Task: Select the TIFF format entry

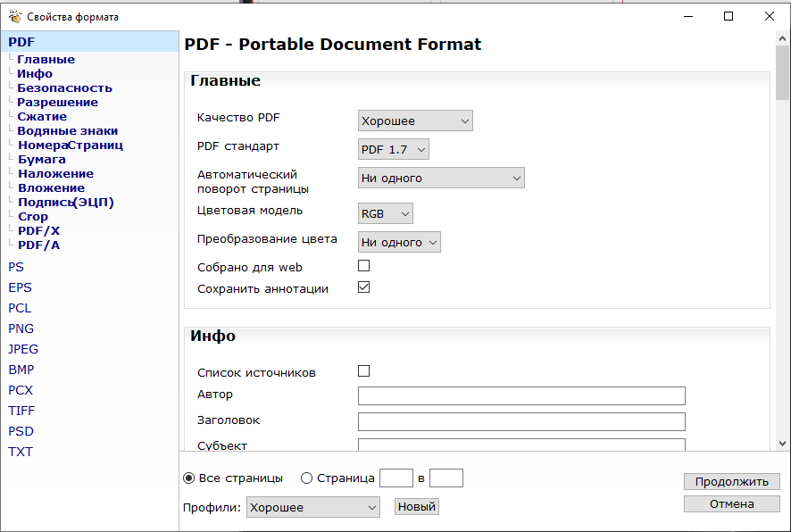Action: [21, 411]
